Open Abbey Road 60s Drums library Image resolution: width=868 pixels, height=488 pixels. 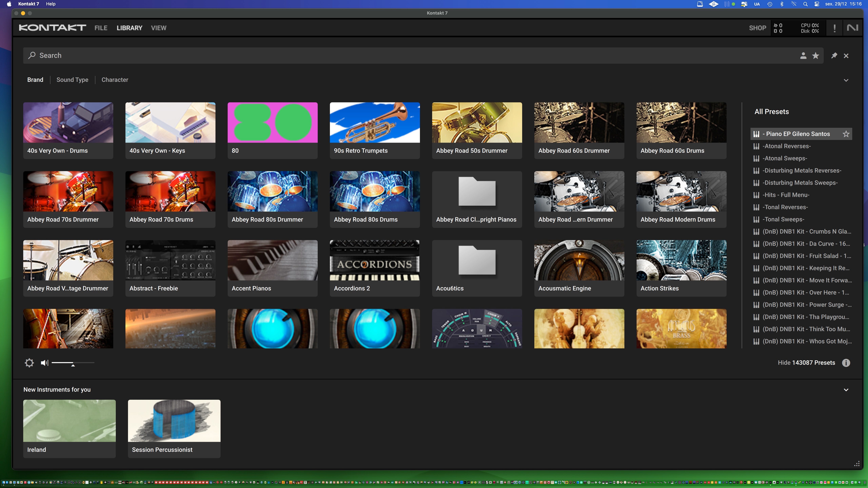point(681,131)
